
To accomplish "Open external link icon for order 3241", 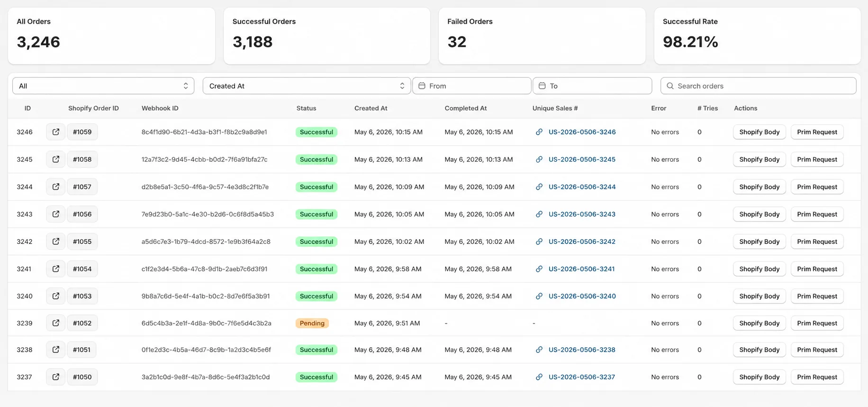I will (x=55, y=269).
